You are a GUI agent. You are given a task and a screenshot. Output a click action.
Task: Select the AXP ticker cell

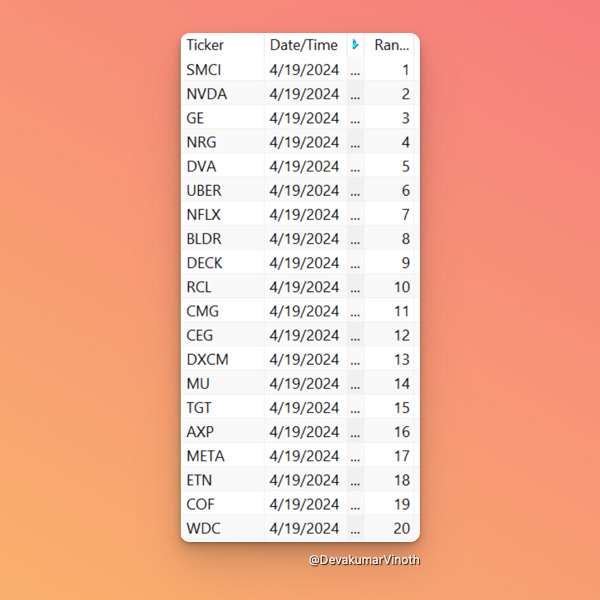pyautogui.click(x=222, y=431)
